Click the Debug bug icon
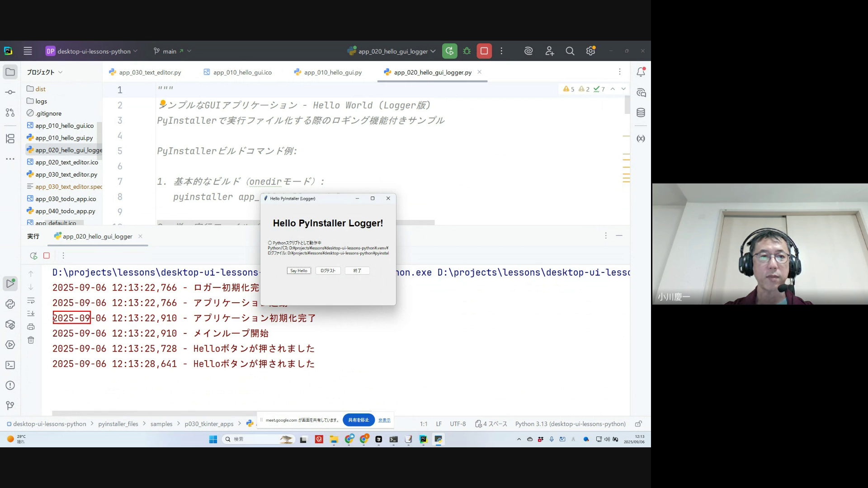The height and width of the screenshot is (488, 868). (467, 51)
